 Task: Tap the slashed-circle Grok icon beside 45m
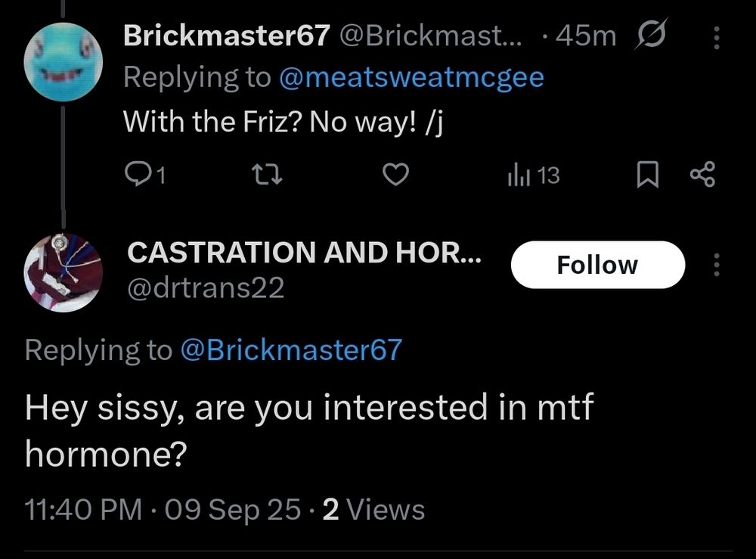[651, 35]
